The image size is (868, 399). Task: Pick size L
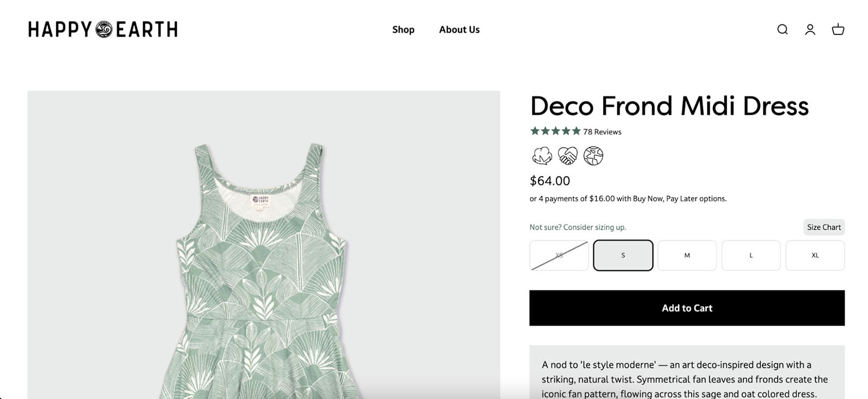pos(751,255)
